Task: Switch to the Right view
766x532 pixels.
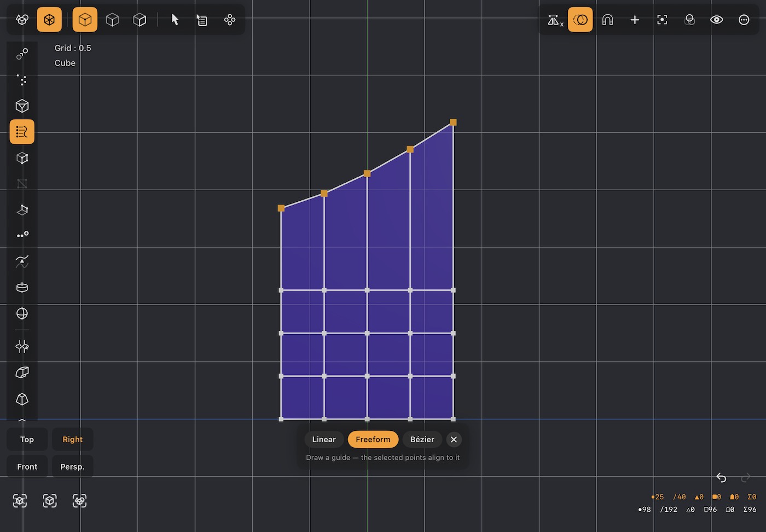Action: [72, 440]
